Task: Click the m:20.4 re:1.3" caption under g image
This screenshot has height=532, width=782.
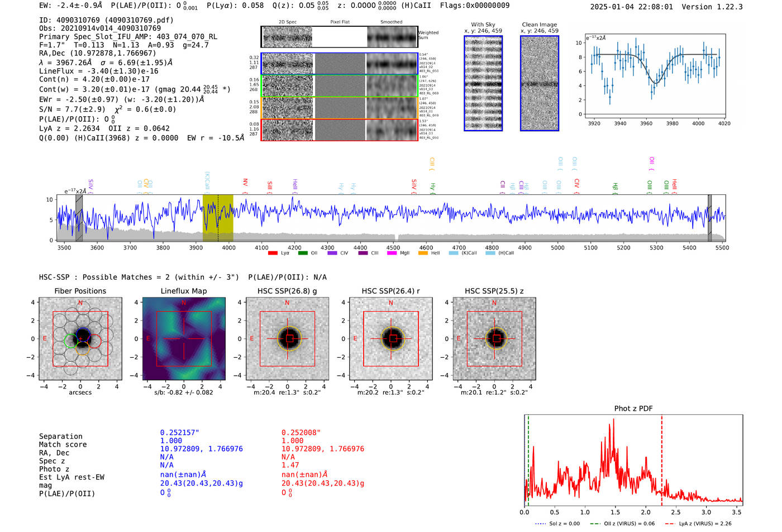Action: coord(287,392)
